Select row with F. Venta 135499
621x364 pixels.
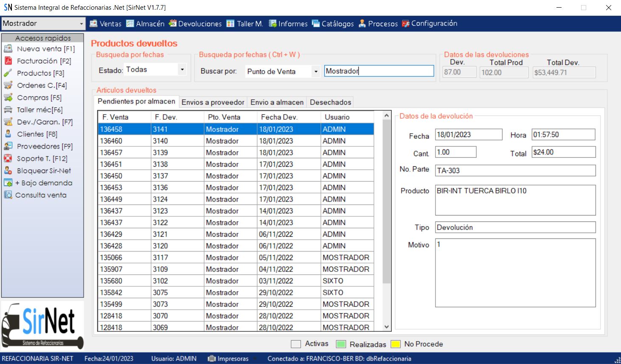236,304
